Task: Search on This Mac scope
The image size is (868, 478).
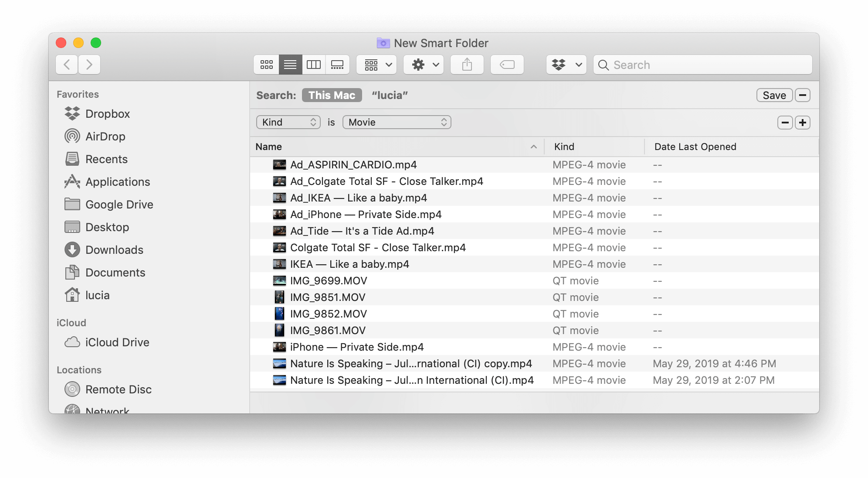Action: [x=331, y=96]
